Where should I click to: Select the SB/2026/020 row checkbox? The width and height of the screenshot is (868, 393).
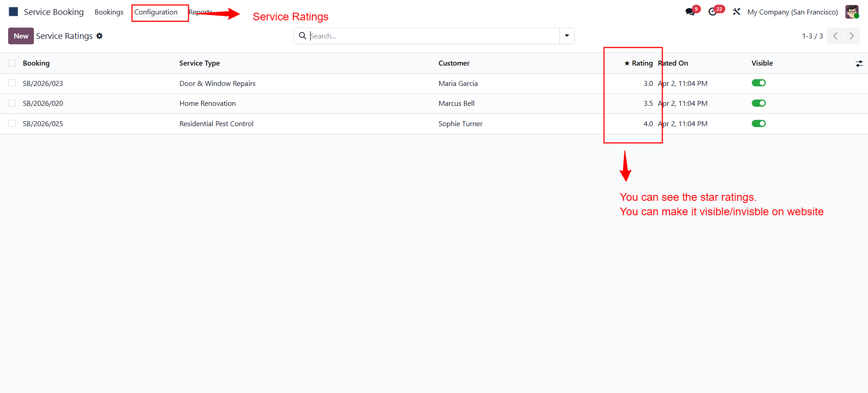[12, 103]
